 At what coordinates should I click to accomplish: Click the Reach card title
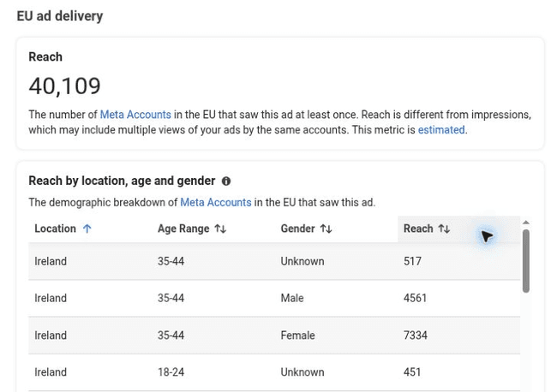(x=45, y=56)
